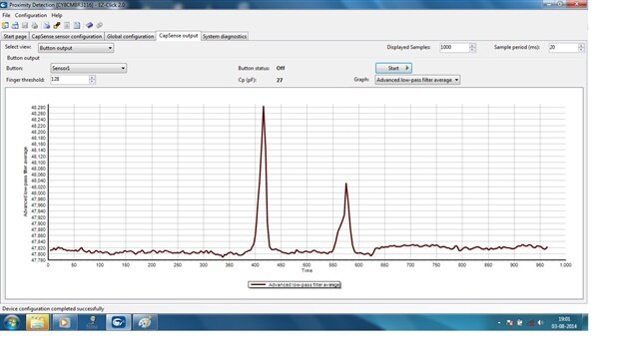Click the second toolbar icon beside new configuration
618x364 pixels.
click(15, 26)
